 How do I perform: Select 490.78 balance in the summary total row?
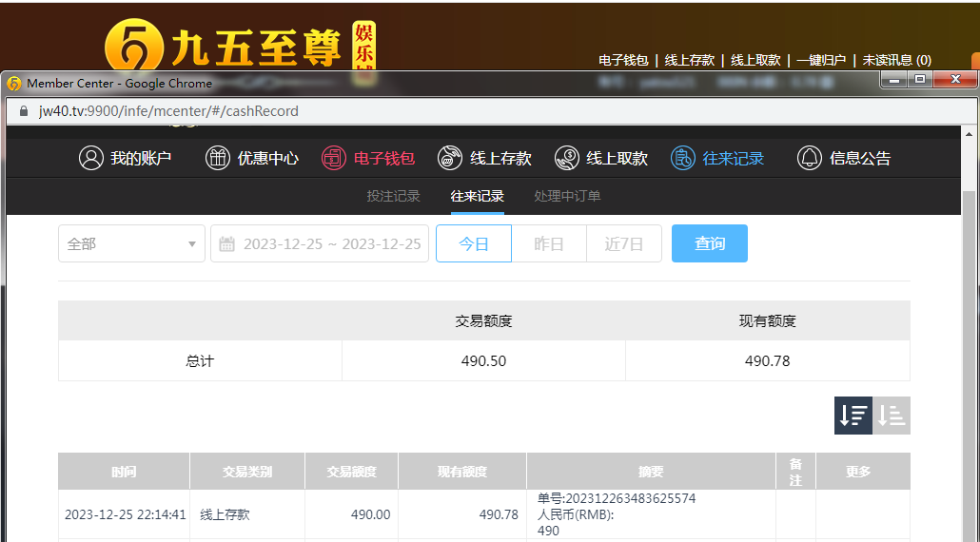pyautogui.click(x=768, y=361)
